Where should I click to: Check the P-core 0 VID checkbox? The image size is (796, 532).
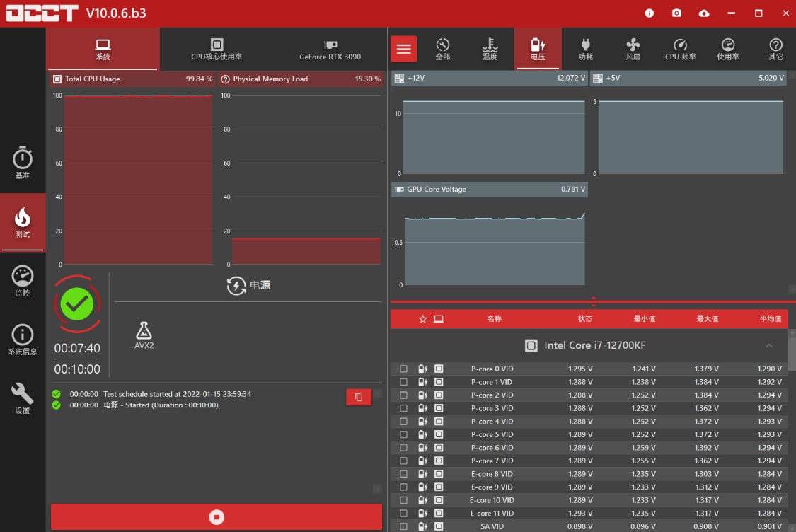403,369
